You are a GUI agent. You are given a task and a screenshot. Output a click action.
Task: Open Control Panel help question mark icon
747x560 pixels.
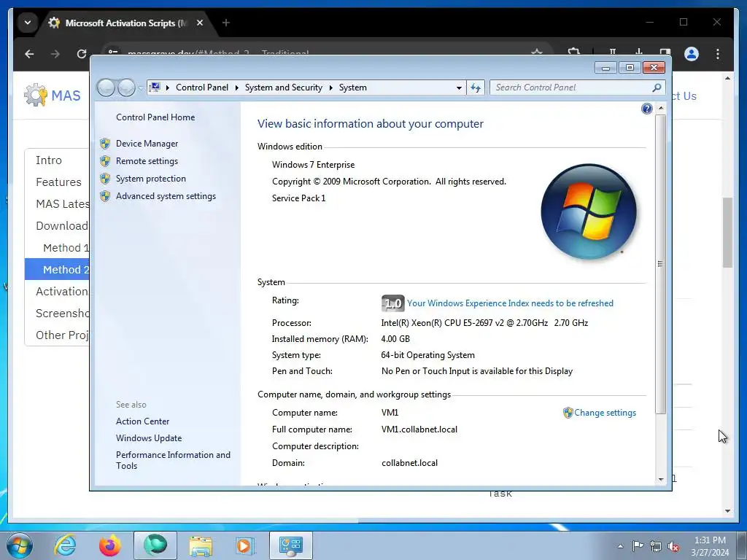pos(646,109)
